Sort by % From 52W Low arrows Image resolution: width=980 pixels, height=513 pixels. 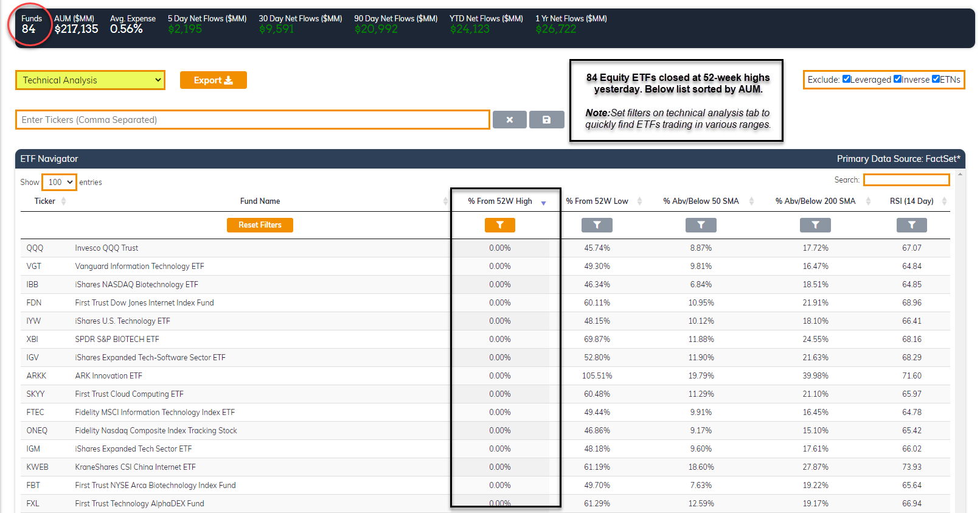coord(639,201)
